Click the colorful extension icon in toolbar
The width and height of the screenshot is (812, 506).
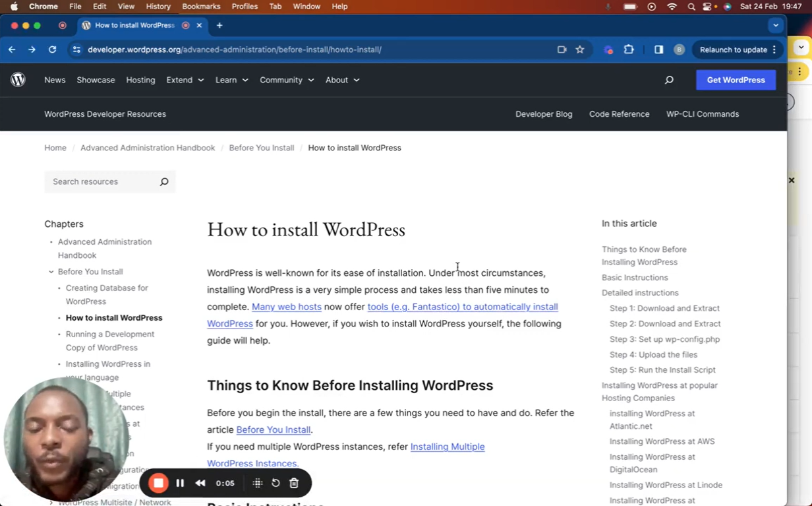608,49
